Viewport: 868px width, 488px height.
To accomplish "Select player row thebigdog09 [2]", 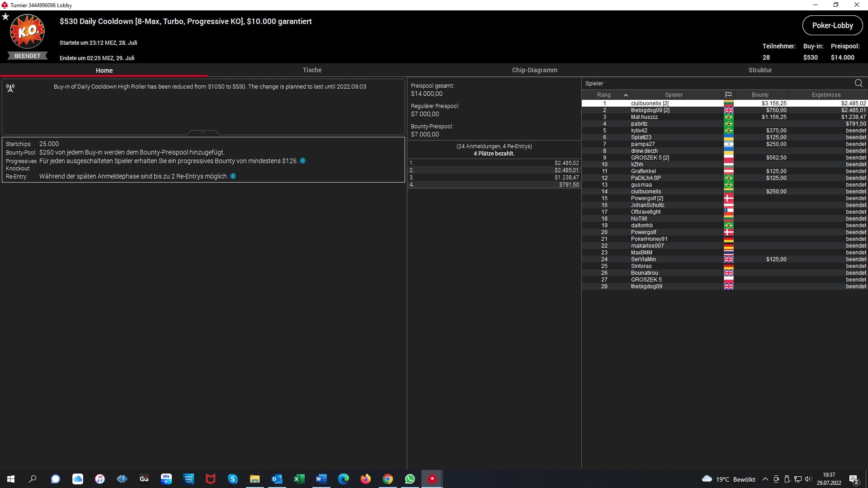I will [x=725, y=110].
